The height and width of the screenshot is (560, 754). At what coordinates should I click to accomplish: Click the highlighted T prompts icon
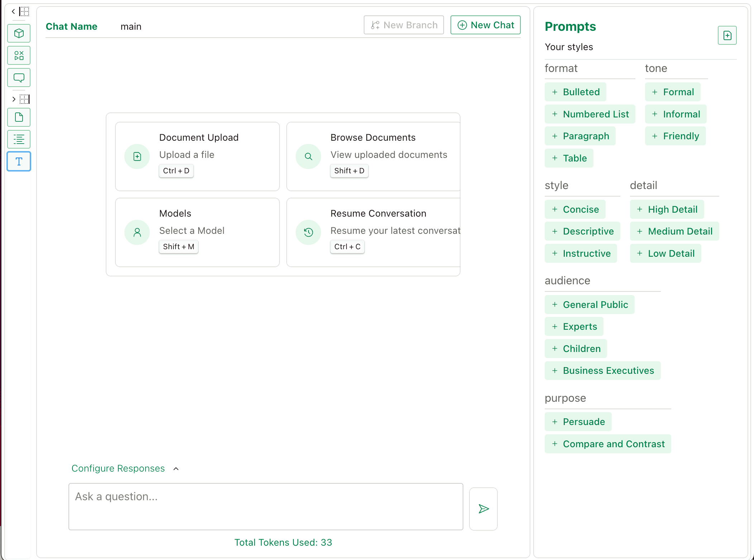(19, 161)
